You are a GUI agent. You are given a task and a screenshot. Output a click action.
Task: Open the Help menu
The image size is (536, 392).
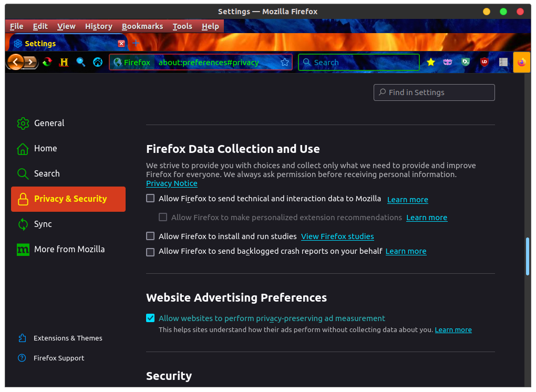(210, 26)
